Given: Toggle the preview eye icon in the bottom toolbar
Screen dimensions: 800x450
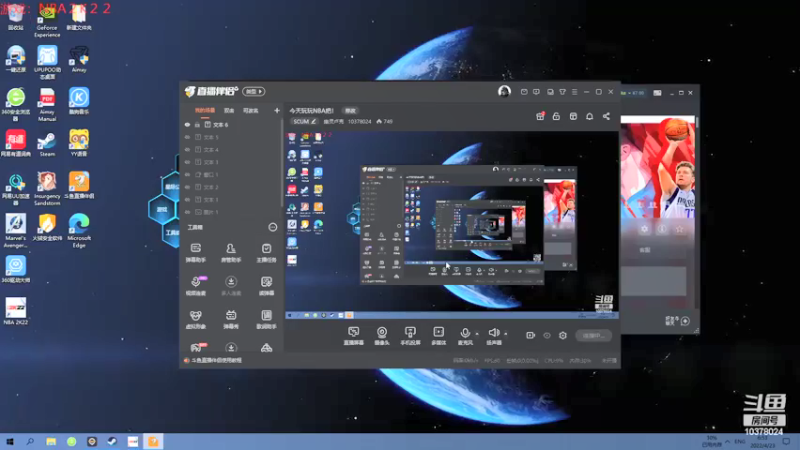Looking at the screenshot, I should [547, 335].
